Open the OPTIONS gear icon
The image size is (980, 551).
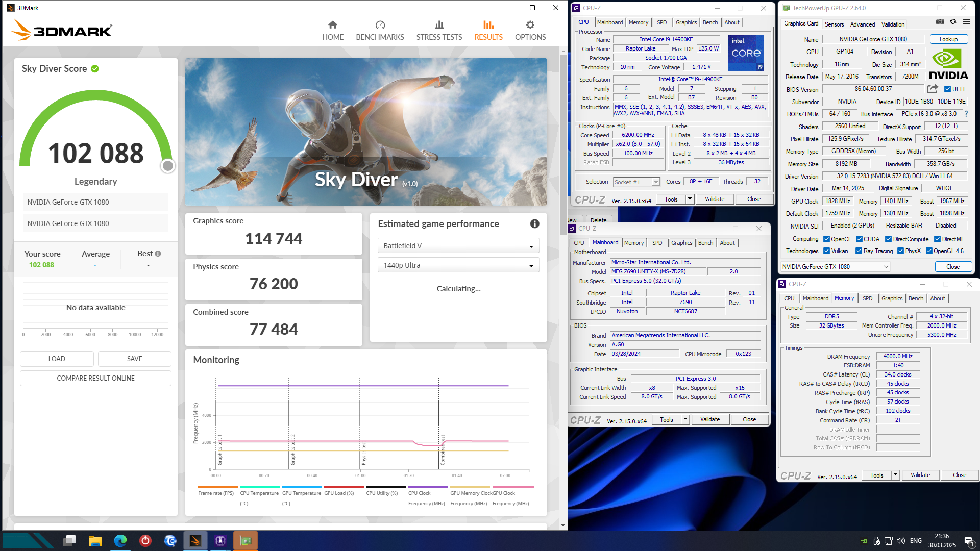(x=530, y=24)
